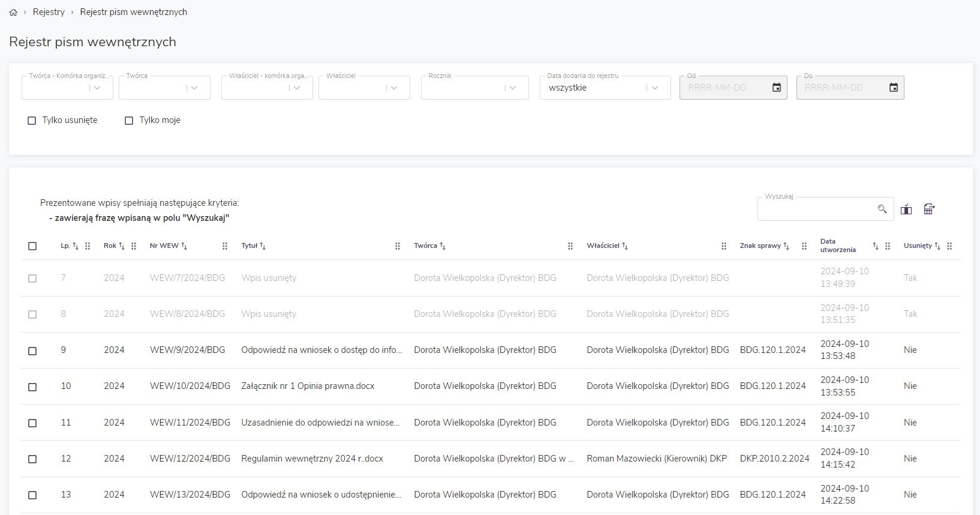
Task: Click the export table icon
Action: [x=929, y=209]
